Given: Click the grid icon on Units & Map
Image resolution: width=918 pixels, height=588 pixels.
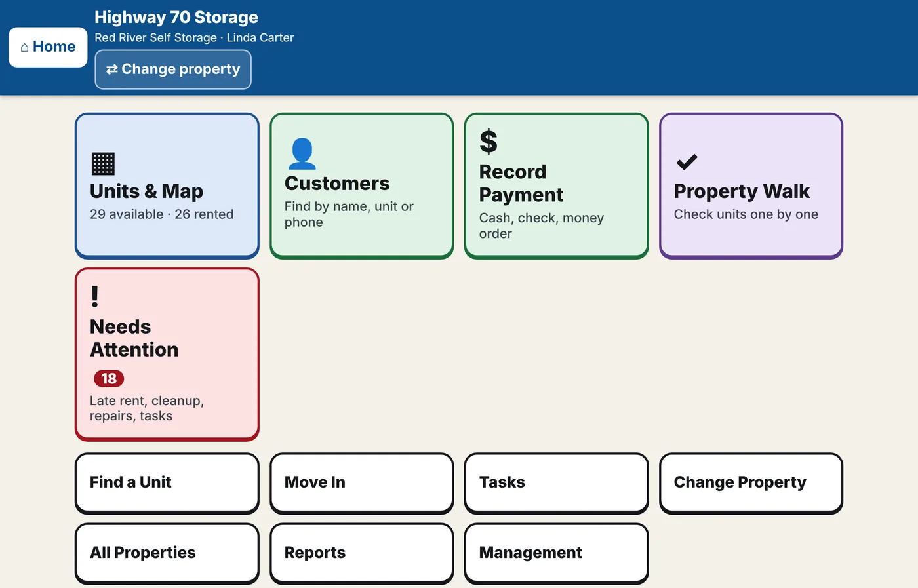Looking at the screenshot, I should tap(103, 164).
